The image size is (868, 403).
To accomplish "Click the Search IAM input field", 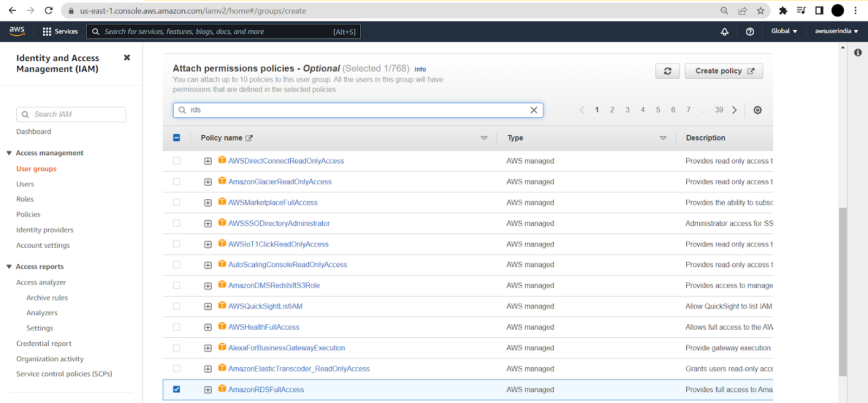I will coord(71,115).
